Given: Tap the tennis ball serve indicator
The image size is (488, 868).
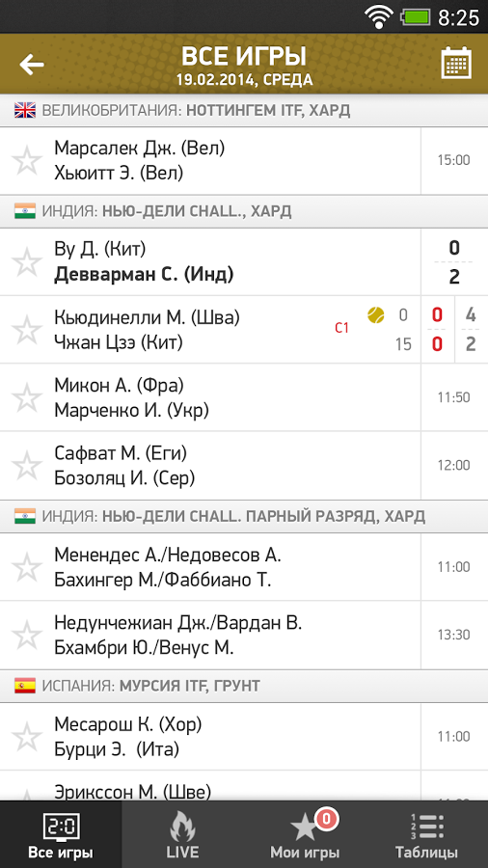Looking at the screenshot, I should click(376, 315).
